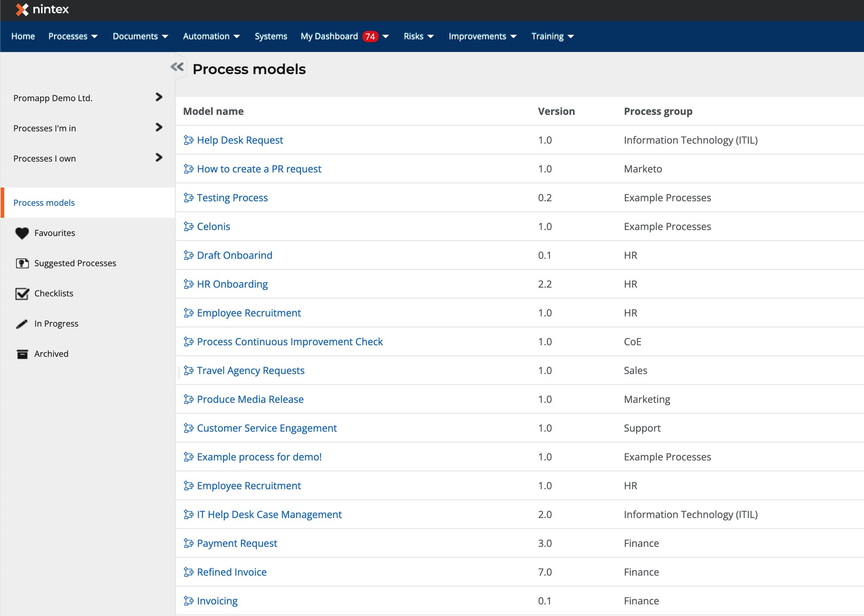Expand the Processes I own section

158,158
